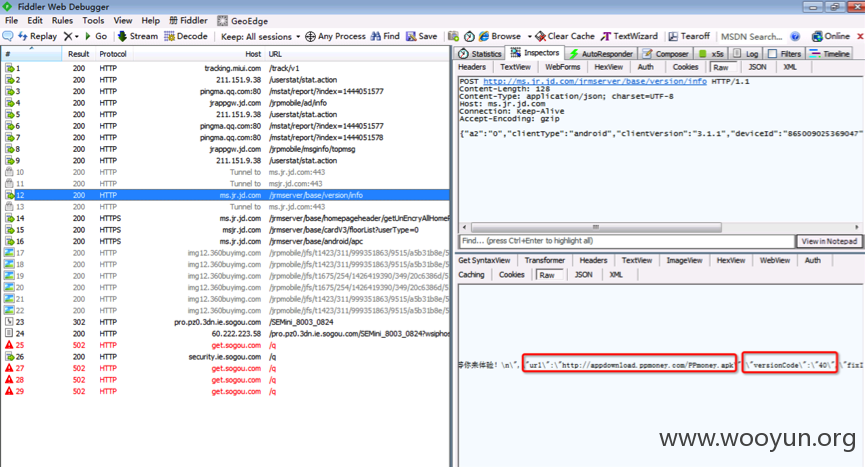Click the Online status indicator

click(x=830, y=36)
